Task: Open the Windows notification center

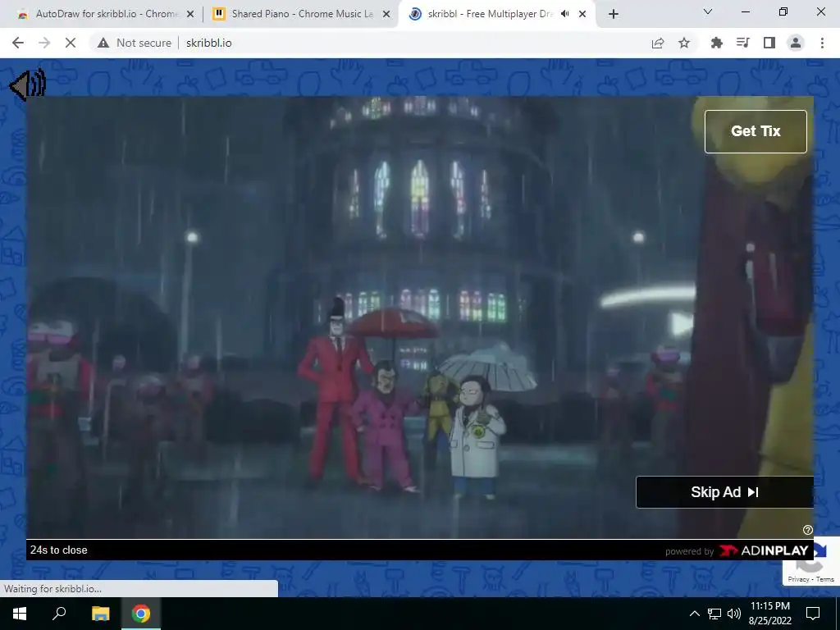Action: [x=813, y=614]
